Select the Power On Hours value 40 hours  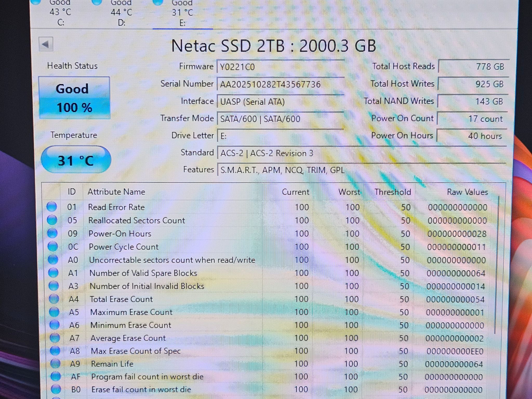pyautogui.click(x=472, y=136)
